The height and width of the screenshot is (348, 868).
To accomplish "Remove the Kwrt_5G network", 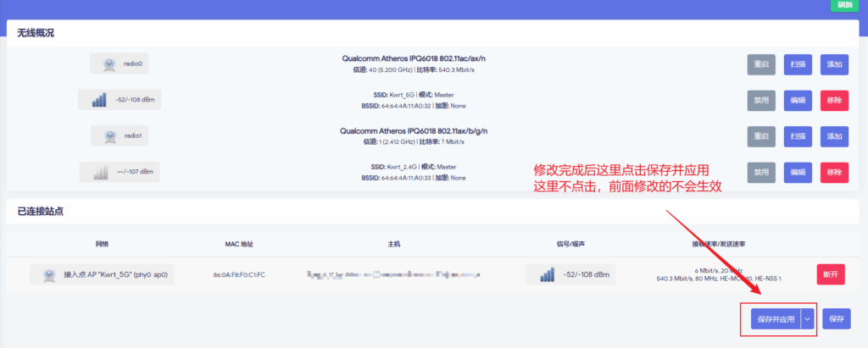I will click(834, 100).
